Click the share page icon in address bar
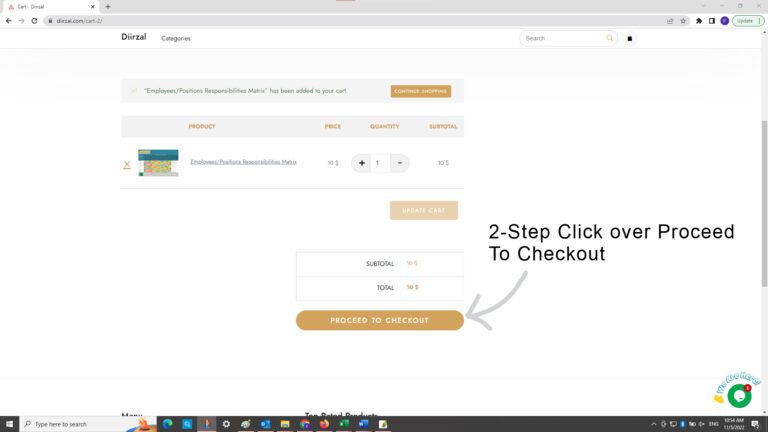The height and width of the screenshot is (432, 768). point(670,21)
